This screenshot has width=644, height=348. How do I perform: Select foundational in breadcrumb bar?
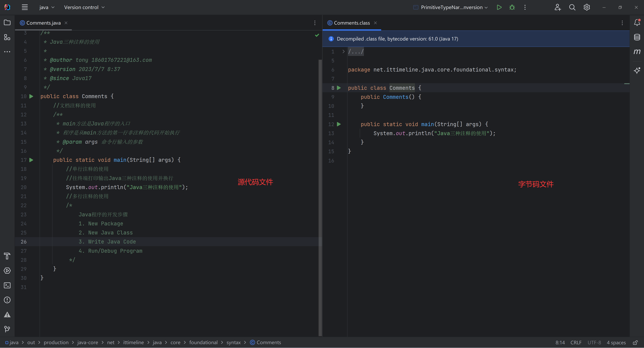coord(203,342)
